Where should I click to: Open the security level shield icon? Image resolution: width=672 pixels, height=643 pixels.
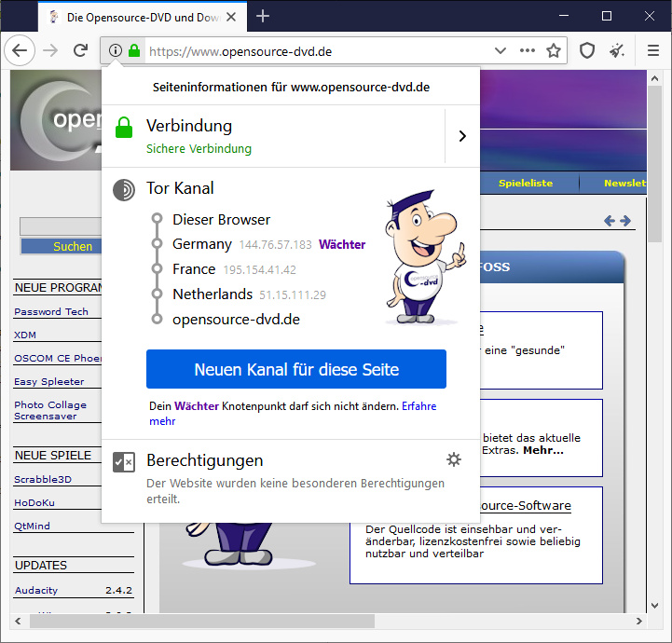(587, 50)
